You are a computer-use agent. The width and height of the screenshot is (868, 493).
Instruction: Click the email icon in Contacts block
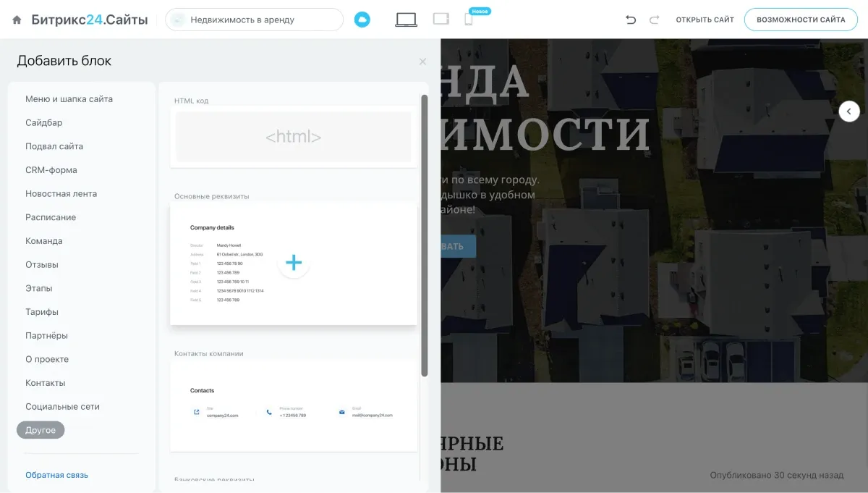(x=342, y=412)
